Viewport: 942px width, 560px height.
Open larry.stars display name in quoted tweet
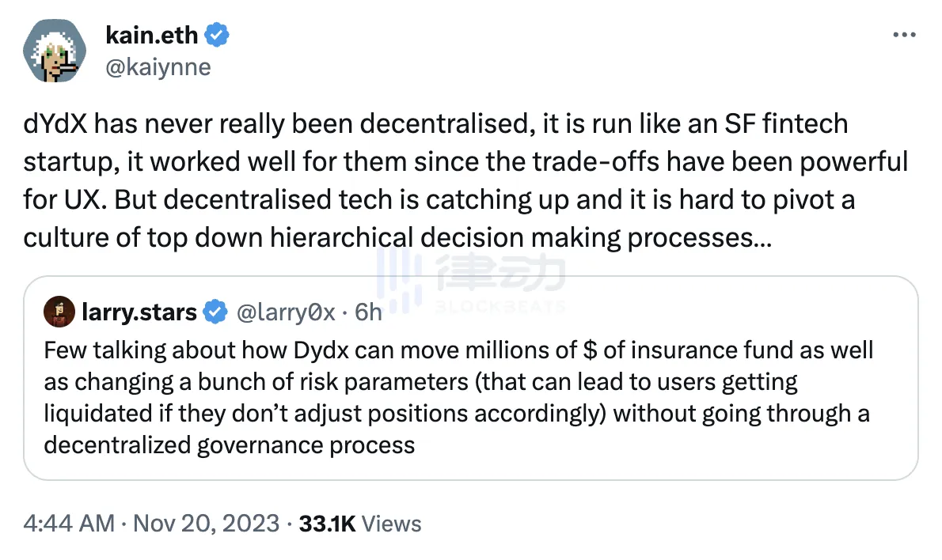[139, 312]
